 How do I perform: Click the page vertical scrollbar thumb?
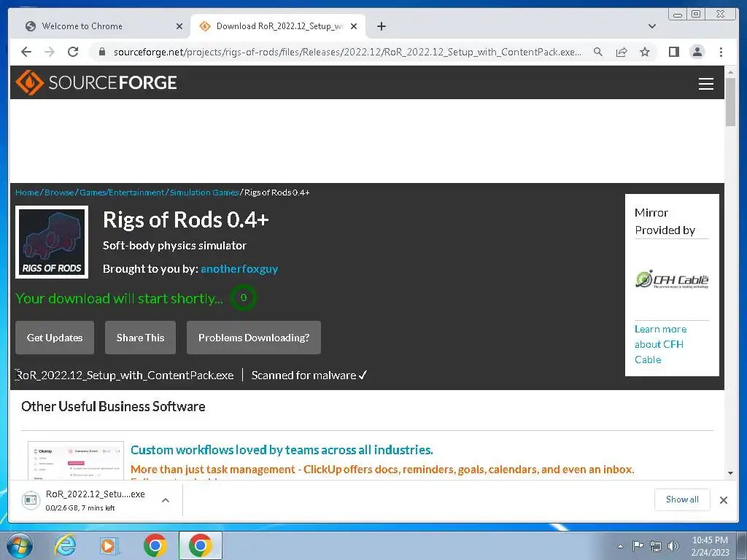click(730, 102)
